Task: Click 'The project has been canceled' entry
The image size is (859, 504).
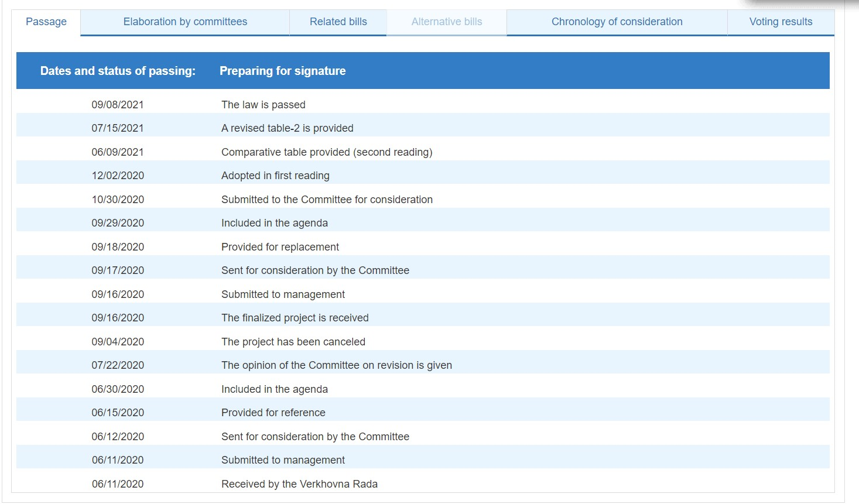Action: [293, 342]
